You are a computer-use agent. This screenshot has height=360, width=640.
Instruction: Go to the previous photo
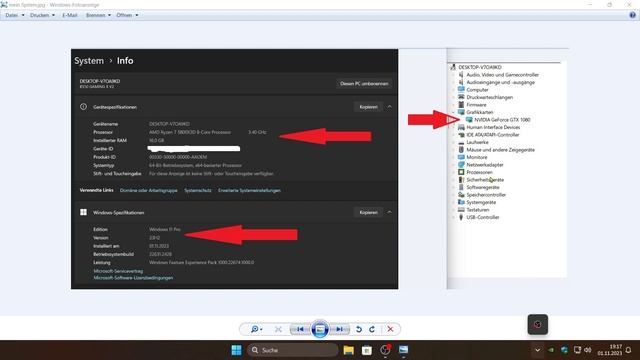(300, 329)
